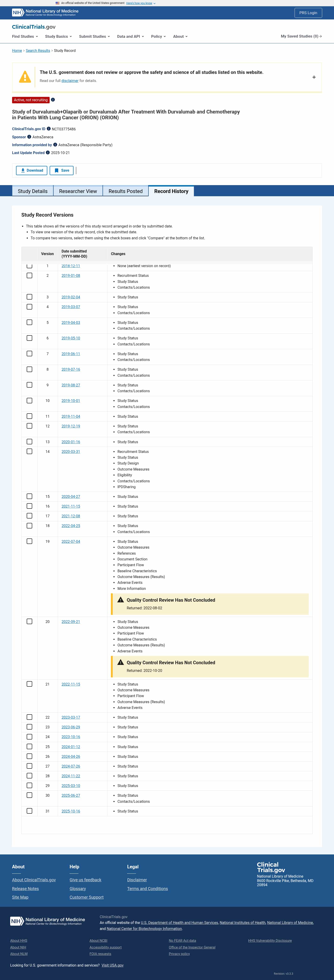Expand the disclaimer banner with plus icon
Screen dimensions: 334x980
click(x=314, y=77)
